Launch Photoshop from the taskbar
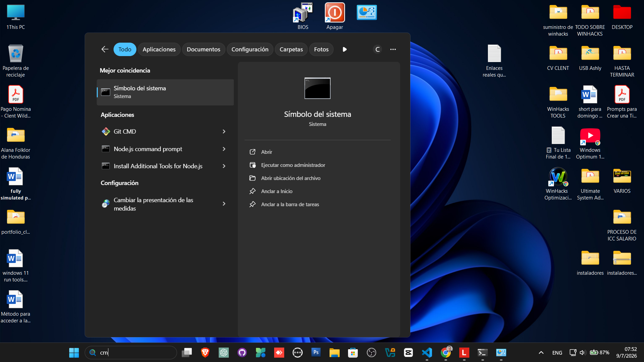The height and width of the screenshot is (362, 644). click(x=316, y=352)
